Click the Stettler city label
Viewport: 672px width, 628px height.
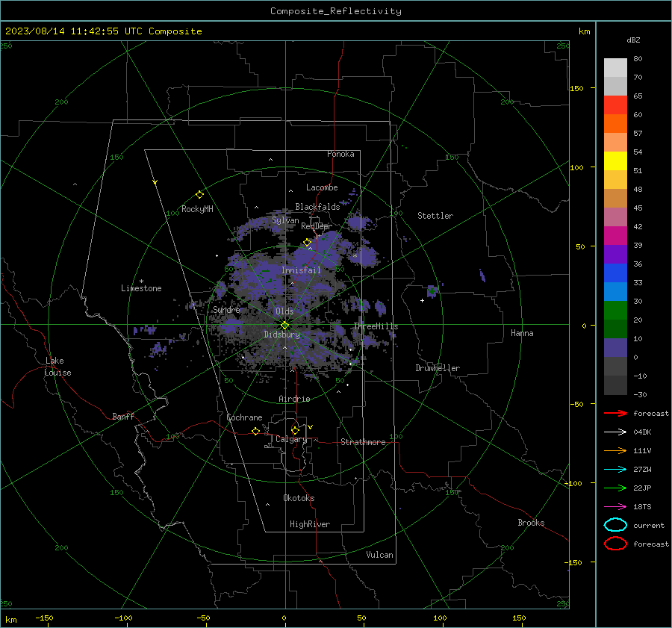tap(435, 216)
